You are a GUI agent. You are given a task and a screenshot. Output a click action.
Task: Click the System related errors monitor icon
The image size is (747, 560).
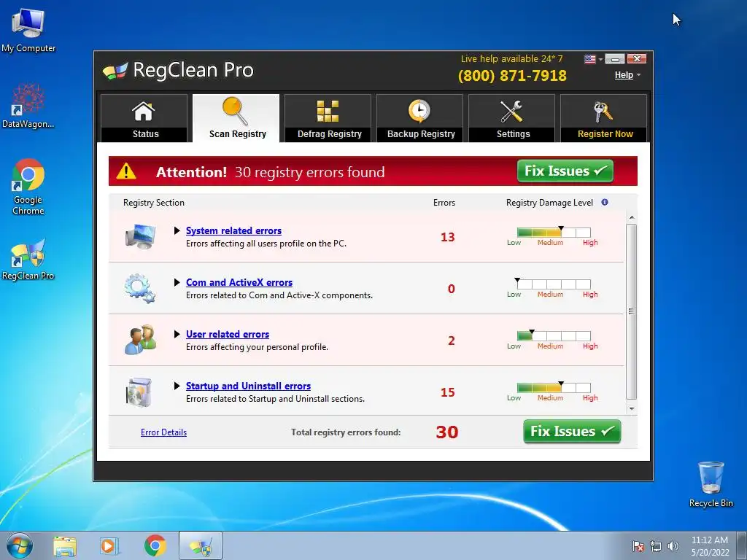(141, 237)
